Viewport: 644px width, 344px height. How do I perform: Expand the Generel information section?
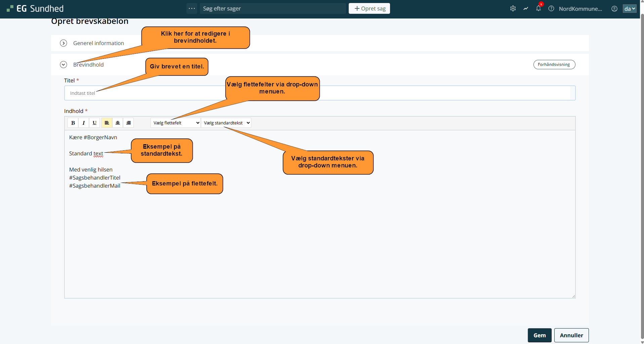(63, 43)
